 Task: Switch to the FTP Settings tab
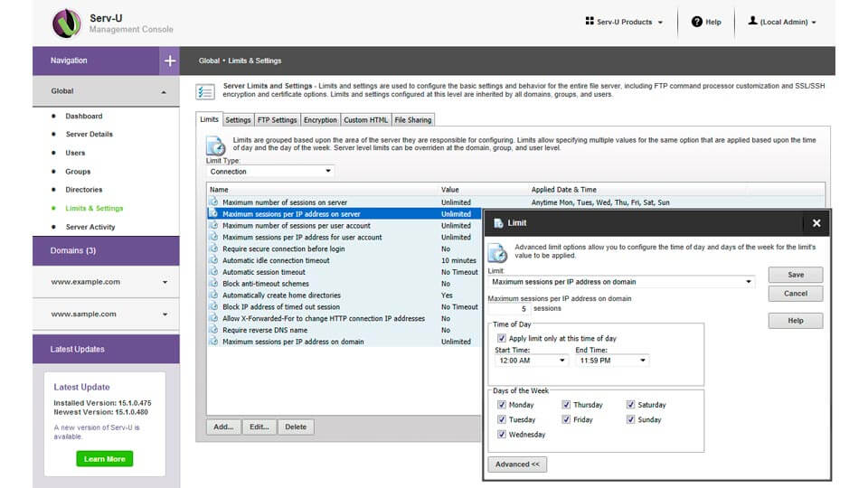point(278,119)
